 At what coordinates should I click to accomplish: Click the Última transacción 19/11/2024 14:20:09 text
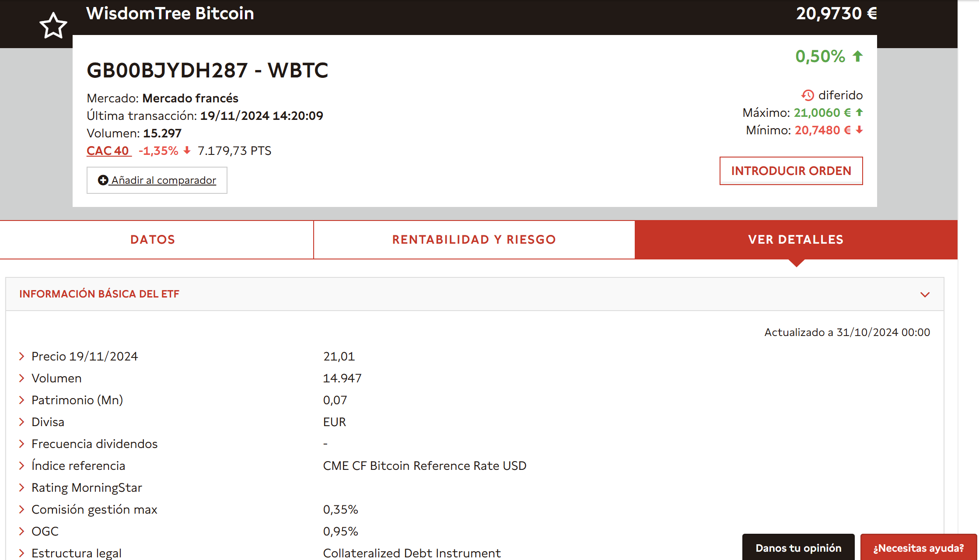205,115
